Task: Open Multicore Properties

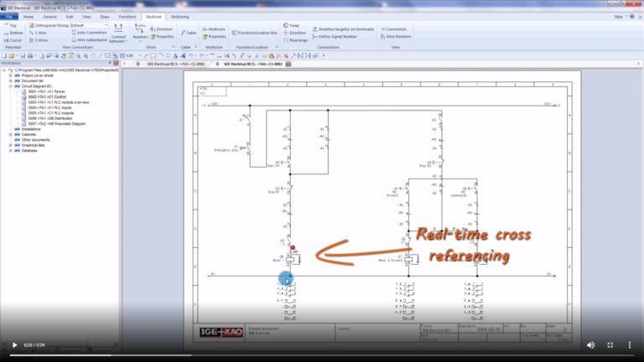Action: [214, 37]
